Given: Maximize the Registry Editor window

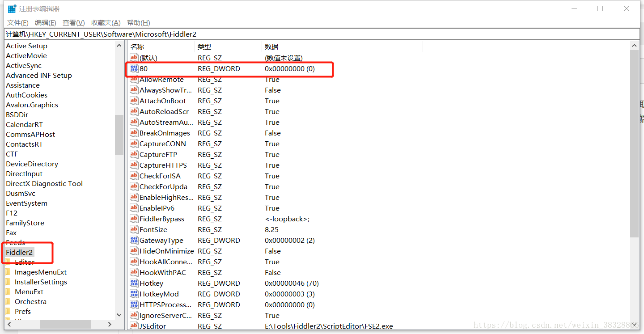Looking at the screenshot, I should [x=600, y=8].
